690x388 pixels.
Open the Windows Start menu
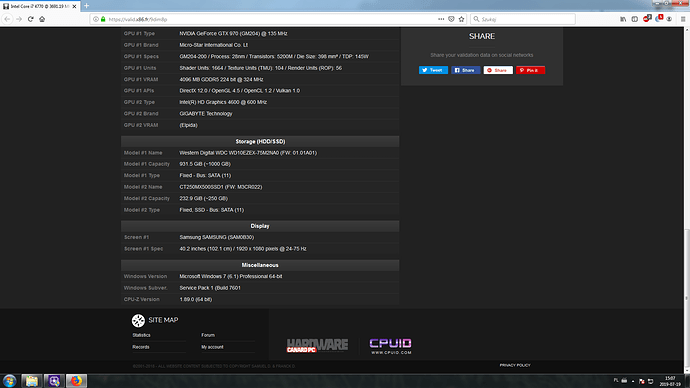tap(9, 381)
